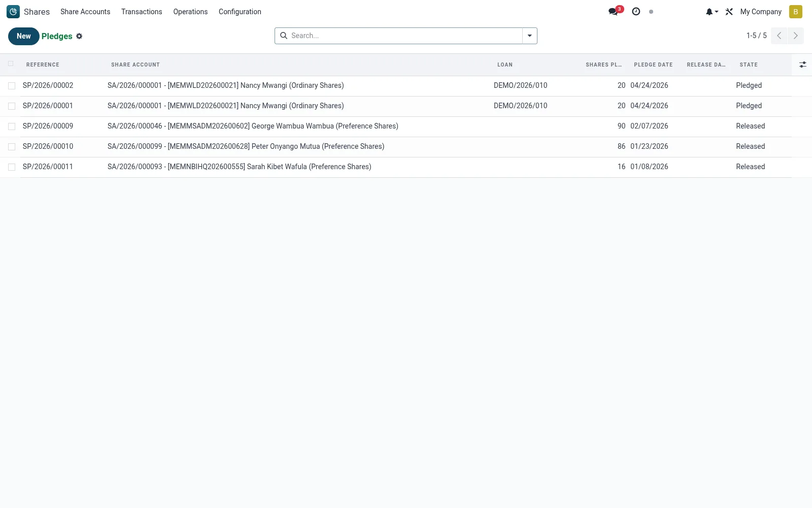The image size is (812, 508).
Task: Open the user avatar B menu
Action: coord(796,12)
